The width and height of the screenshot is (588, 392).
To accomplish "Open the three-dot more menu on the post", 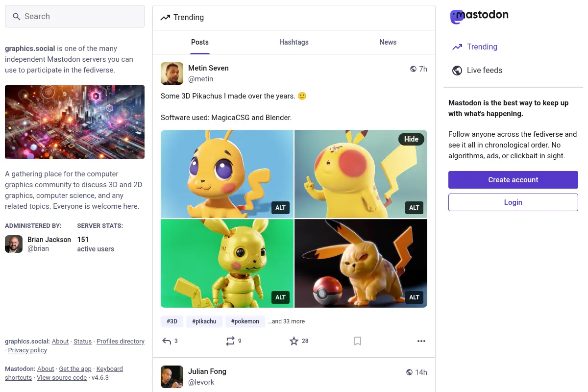I will pos(421,341).
